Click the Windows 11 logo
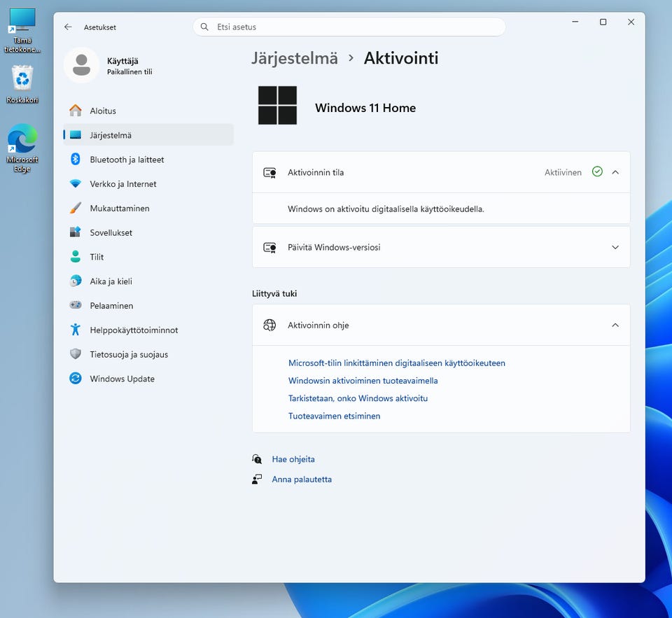Viewport: 672px width, 618px height. (277, 106)
